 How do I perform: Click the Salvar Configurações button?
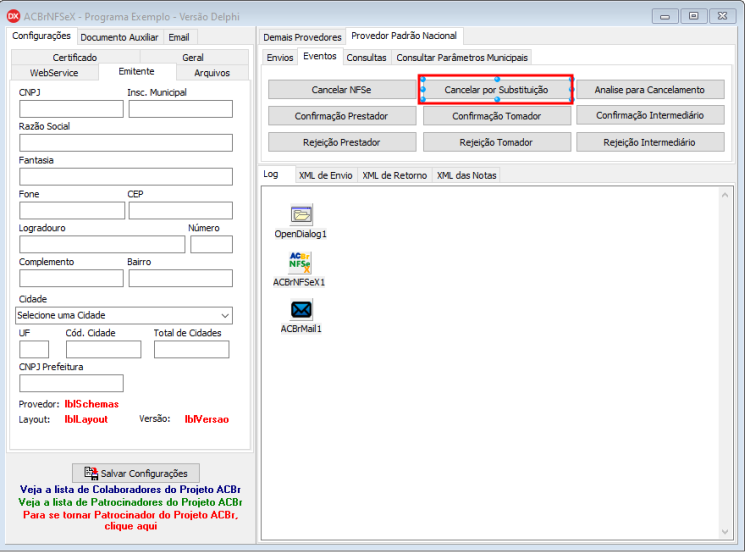[x=136, y=473]
